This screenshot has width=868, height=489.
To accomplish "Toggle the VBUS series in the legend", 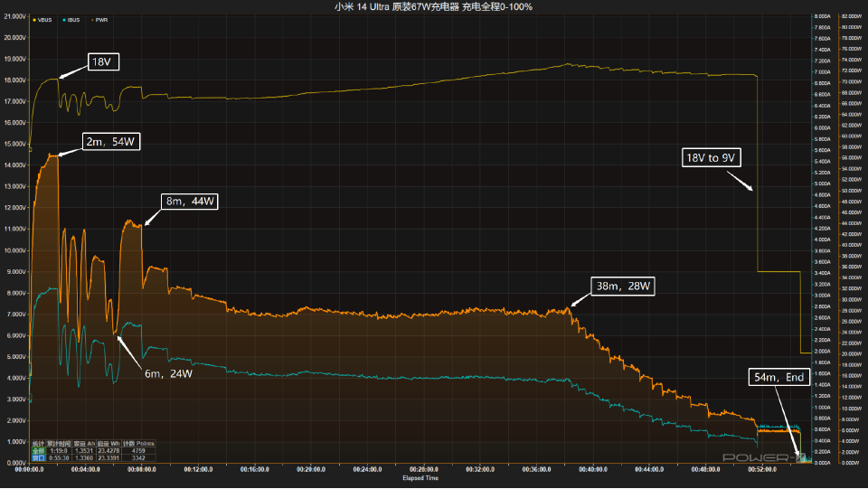I will coord(42,20).
